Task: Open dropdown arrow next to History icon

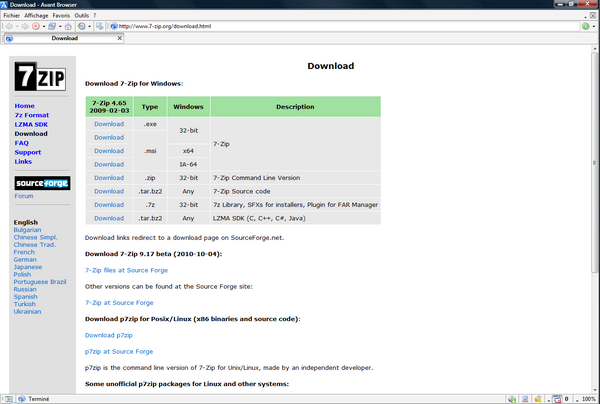Action: (90, 26)
